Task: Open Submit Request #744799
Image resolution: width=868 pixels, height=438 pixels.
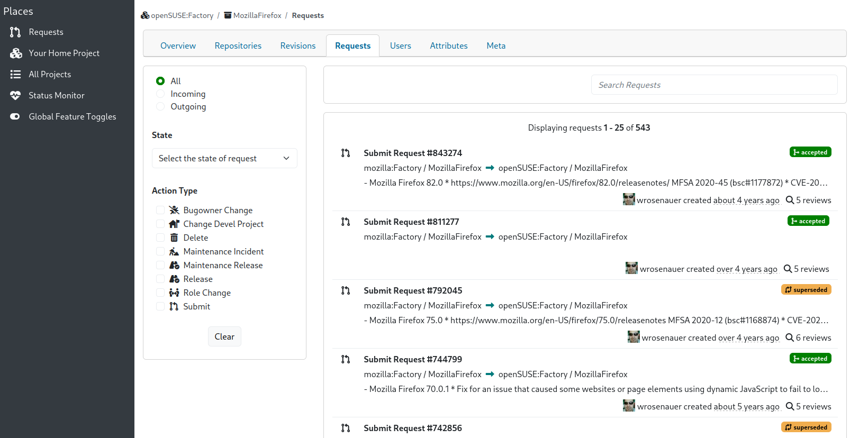Action: tap(413, 359)
